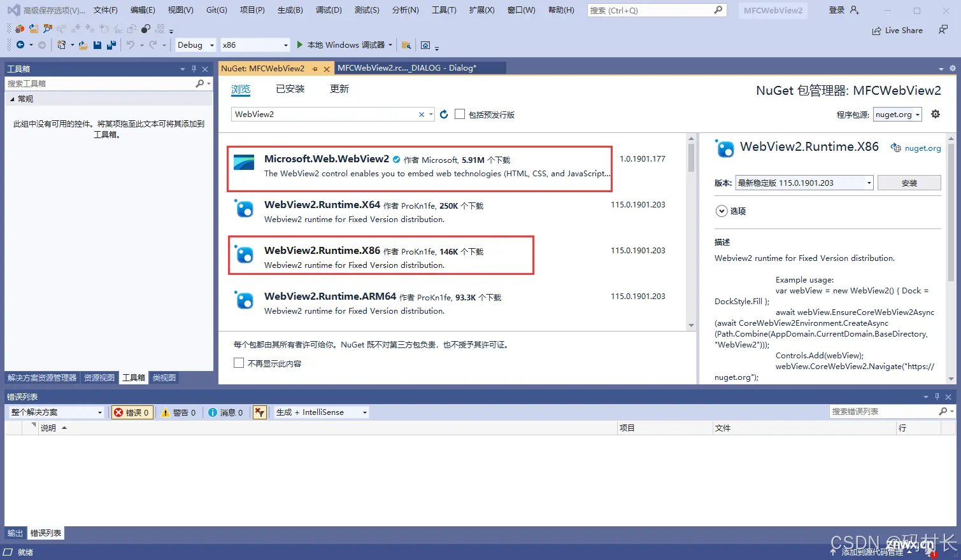Open the 程序包源 nuget.org dropdown
This screenshot has width=961, height=560.
tap(897, 115)
